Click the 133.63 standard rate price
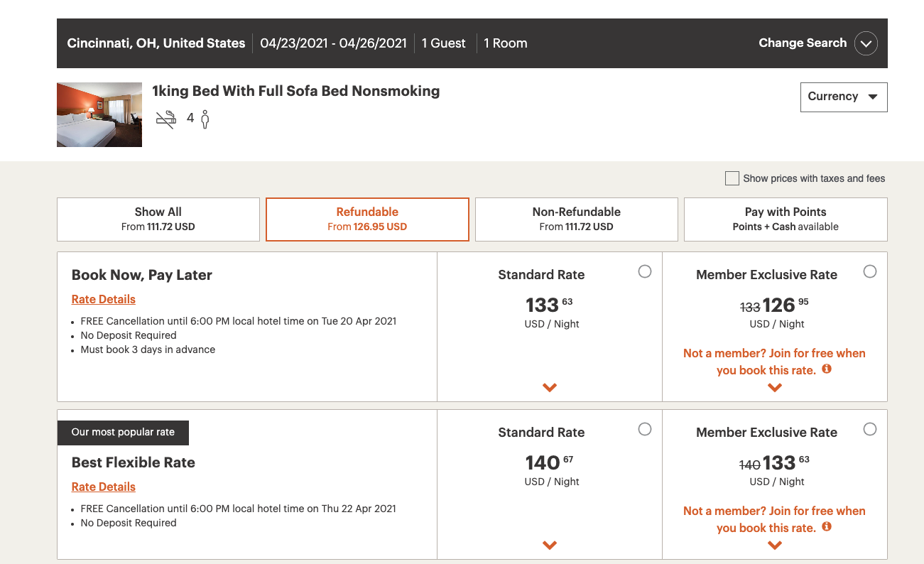Viewport: 924px width, 564px height. click(549, 305)
